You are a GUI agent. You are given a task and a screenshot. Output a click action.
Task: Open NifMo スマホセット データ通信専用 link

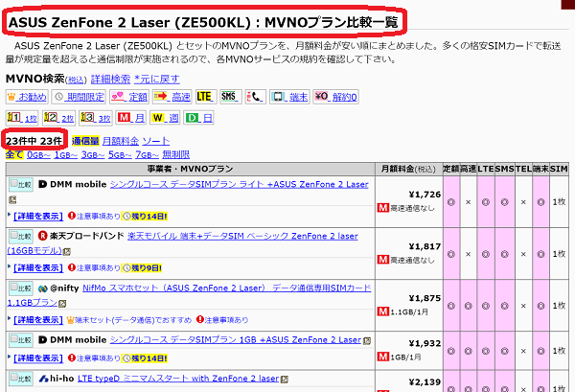click(227, 288)
